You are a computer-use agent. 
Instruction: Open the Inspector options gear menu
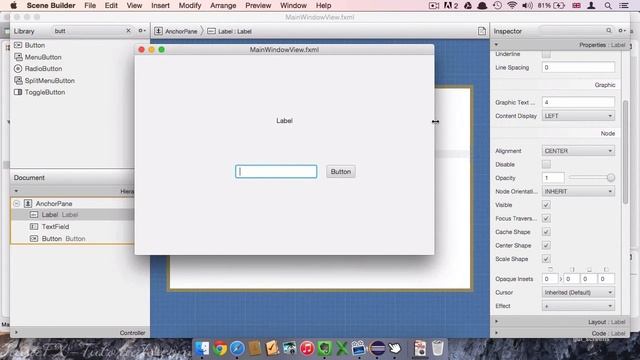pyautogui.click(x=622, y=31)
